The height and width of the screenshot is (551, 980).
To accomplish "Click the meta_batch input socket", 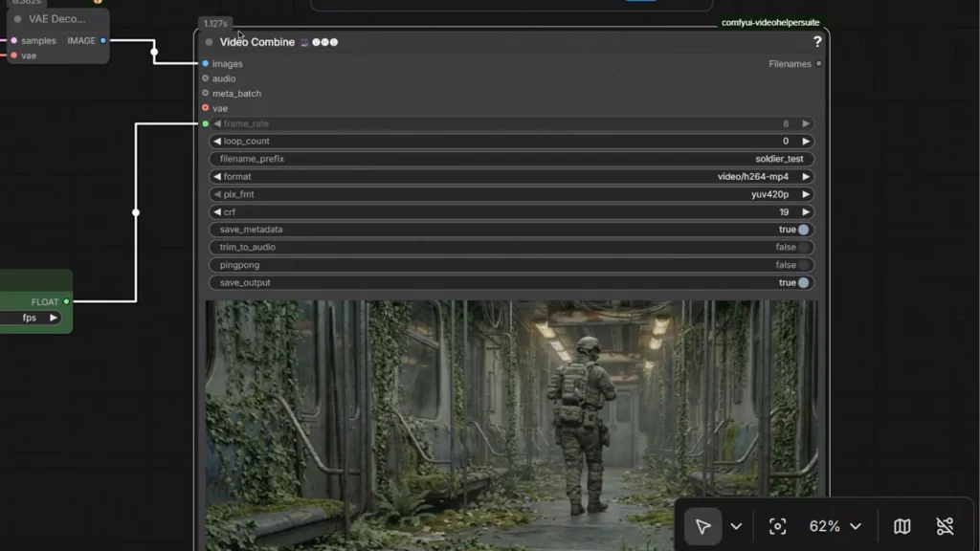I will (205, 93).
